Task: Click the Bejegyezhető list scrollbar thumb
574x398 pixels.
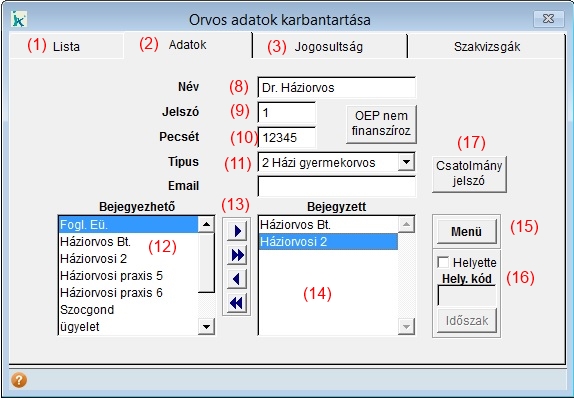Action: (x=206, y=263)
